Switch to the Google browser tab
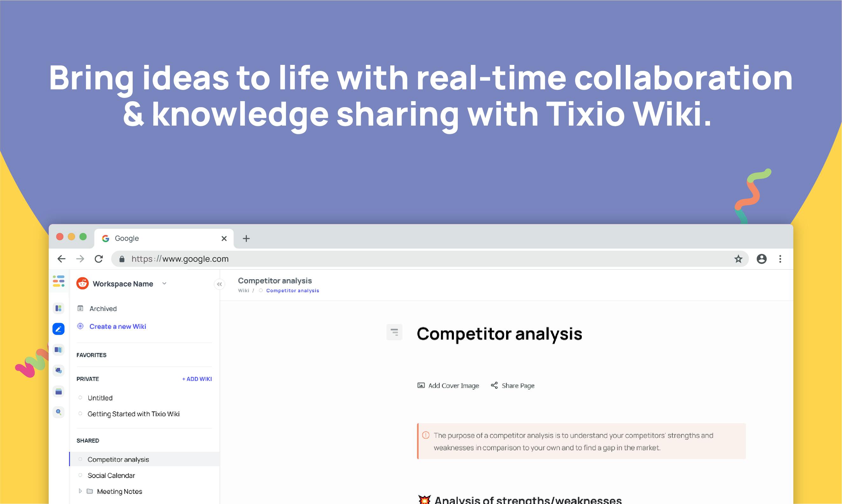The height and width of the screenshot is (504, 842). pos(164,238)
